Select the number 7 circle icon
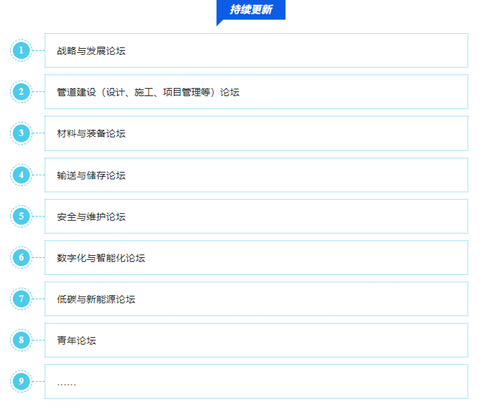500x419 pixels. [x=21, y=299]
